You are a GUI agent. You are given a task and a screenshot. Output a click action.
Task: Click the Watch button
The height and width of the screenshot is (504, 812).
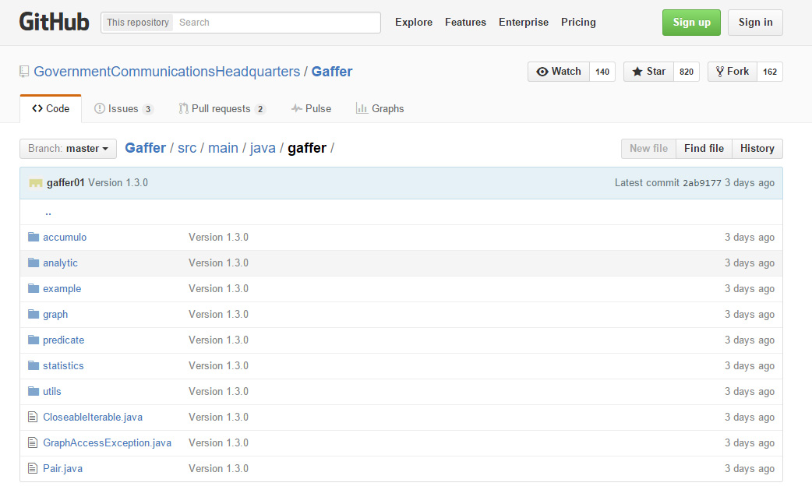point(559,72)
